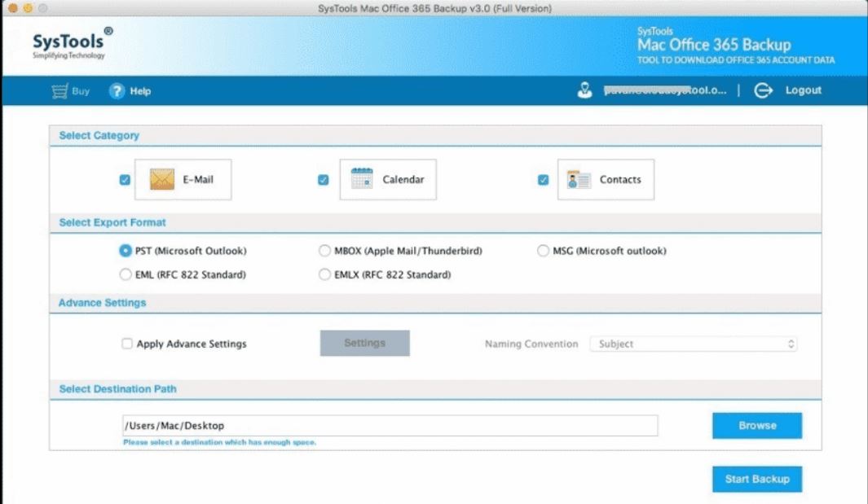The image size is (868, 504).
Task: Open the Naming Convention Subject dropdown
Action: [x=693, y=344]
